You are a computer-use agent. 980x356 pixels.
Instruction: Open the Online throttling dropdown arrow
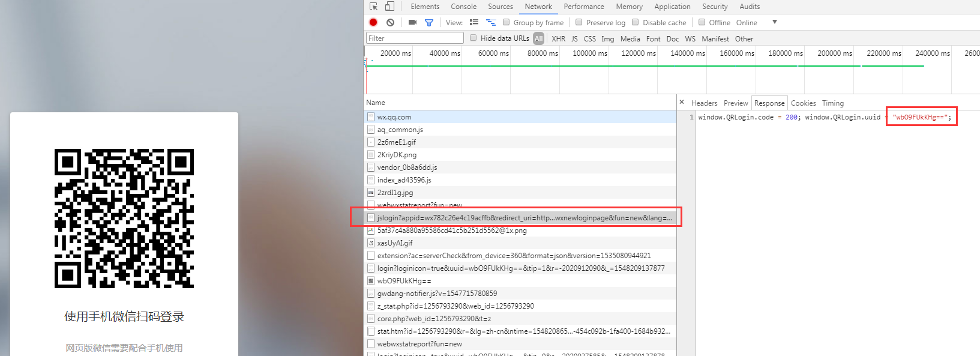pos(775,22)
